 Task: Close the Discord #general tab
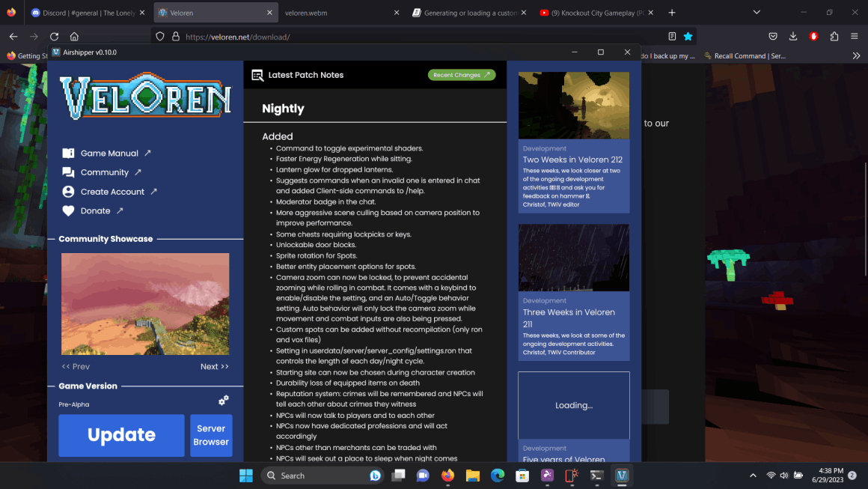click(x=142, y=13)
